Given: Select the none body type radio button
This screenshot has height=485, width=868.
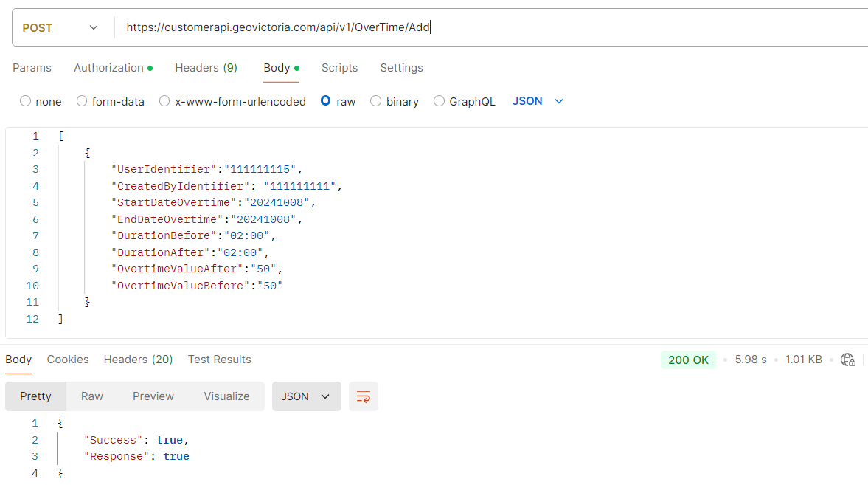Looking at the screenshot, I should click(26, 101).
